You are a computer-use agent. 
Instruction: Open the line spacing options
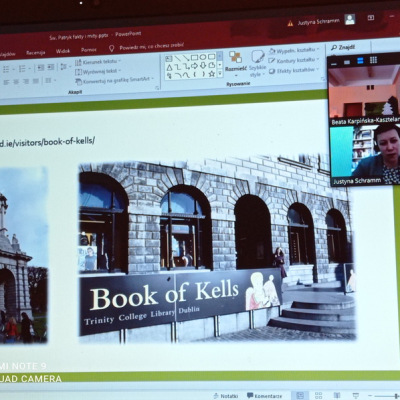(x=64, y=67)
